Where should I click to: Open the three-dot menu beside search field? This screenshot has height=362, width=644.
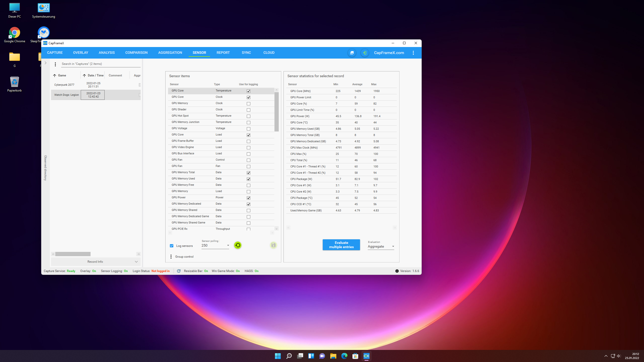pos(55,64)
